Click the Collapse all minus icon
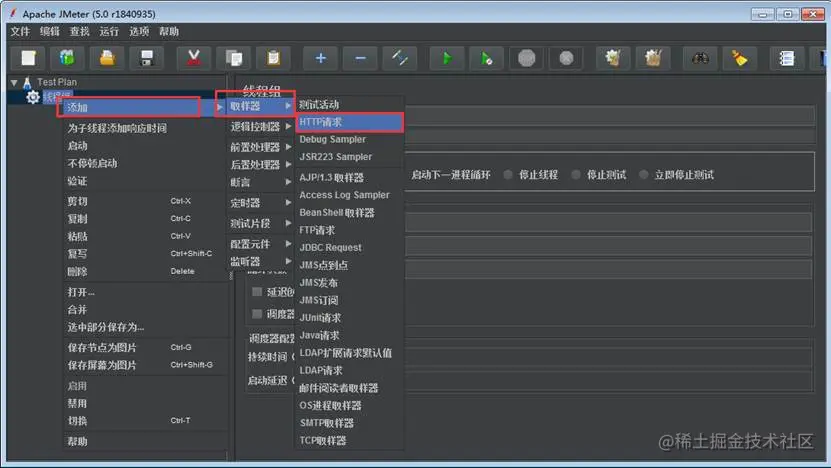The width and height of the screenshot is (831, 468). (360, 58)
